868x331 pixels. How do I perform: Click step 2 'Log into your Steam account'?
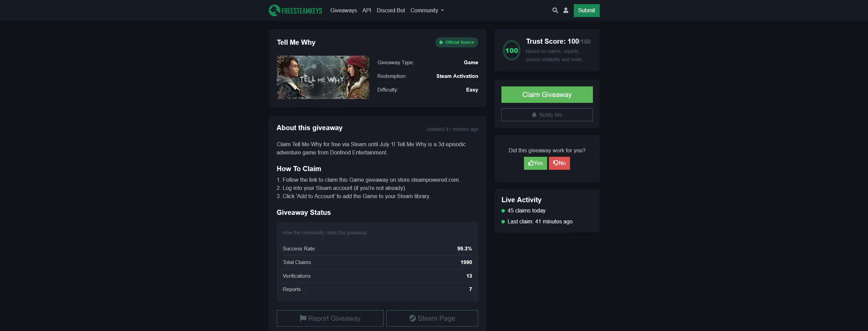[x=341, y=188]
